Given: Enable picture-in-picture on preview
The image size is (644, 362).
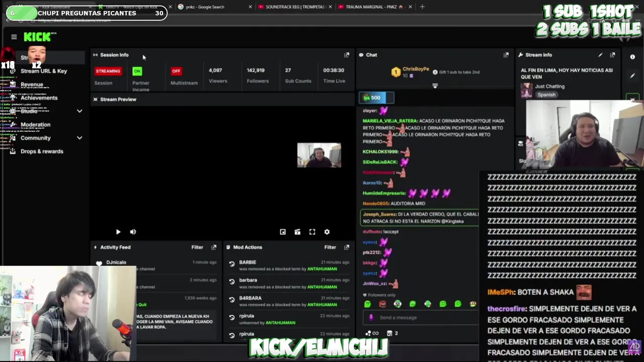Looking at the screenshot, I should pyautogui.click(x=283, y=232).
